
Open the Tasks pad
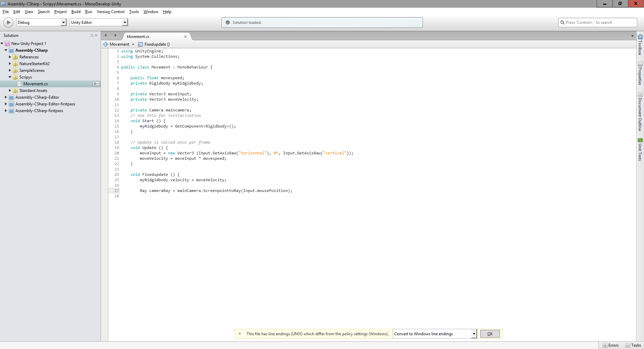[633, 345]
